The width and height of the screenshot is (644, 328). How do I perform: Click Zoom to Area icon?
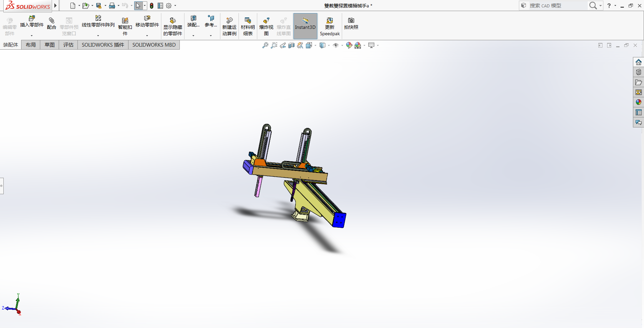[274, 45]
